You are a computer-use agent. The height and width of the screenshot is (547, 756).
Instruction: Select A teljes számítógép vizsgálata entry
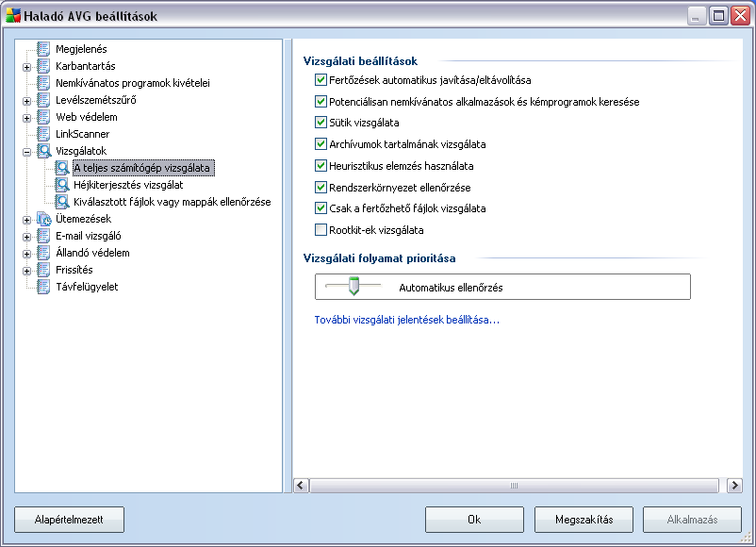point(143,168)
